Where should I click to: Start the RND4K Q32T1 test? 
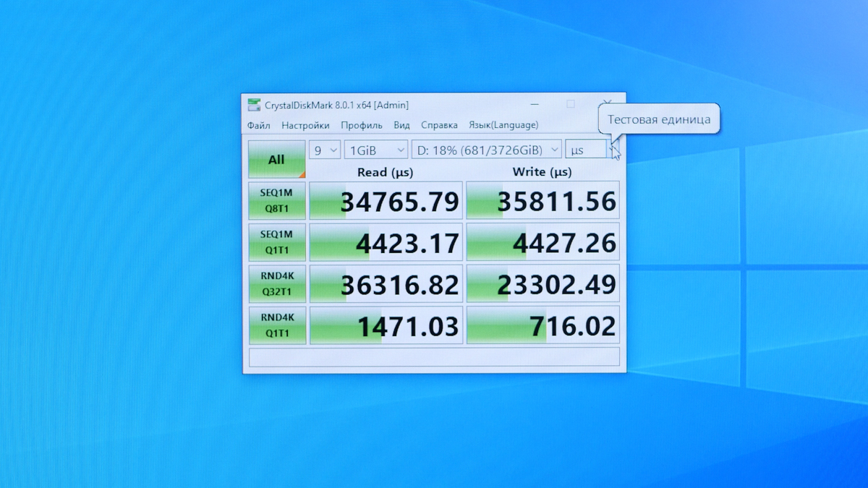click(x=277, y=283)
